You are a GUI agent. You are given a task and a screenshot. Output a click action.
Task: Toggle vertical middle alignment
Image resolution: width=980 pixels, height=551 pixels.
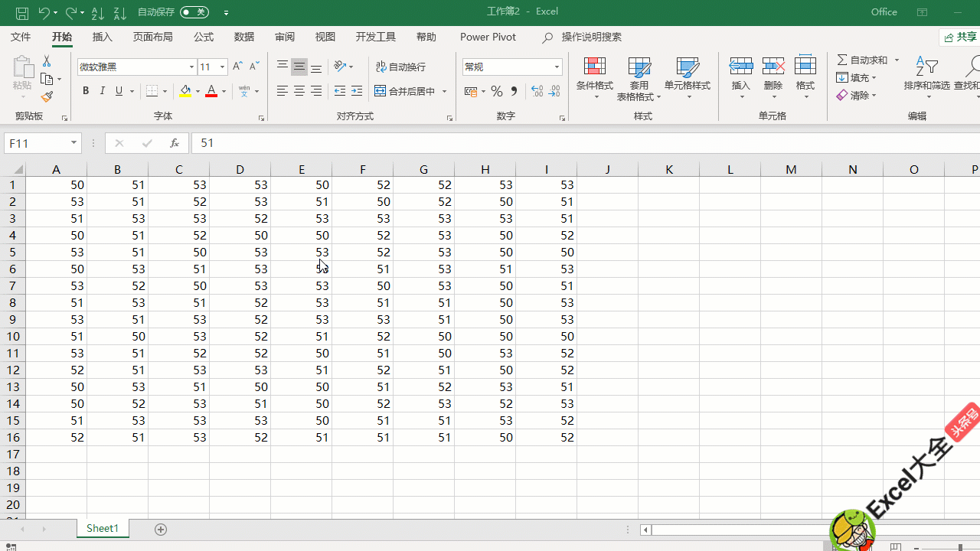299,67
